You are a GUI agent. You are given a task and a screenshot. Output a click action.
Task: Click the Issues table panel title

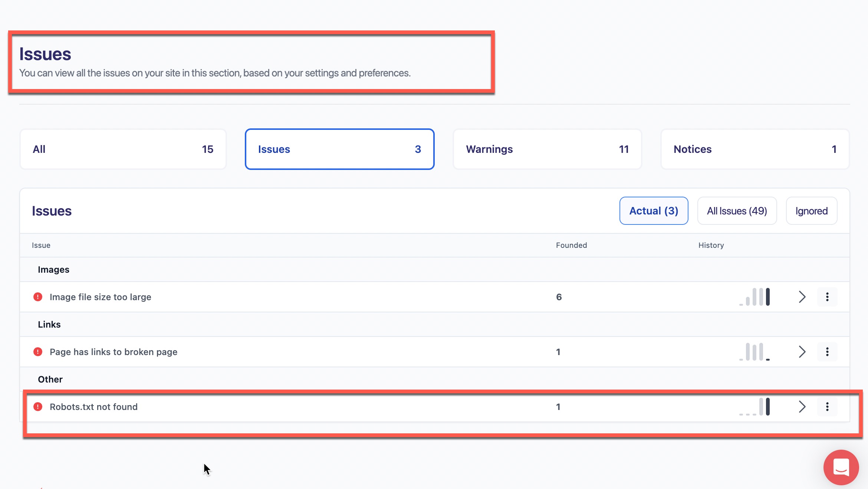tap(52, 211)
